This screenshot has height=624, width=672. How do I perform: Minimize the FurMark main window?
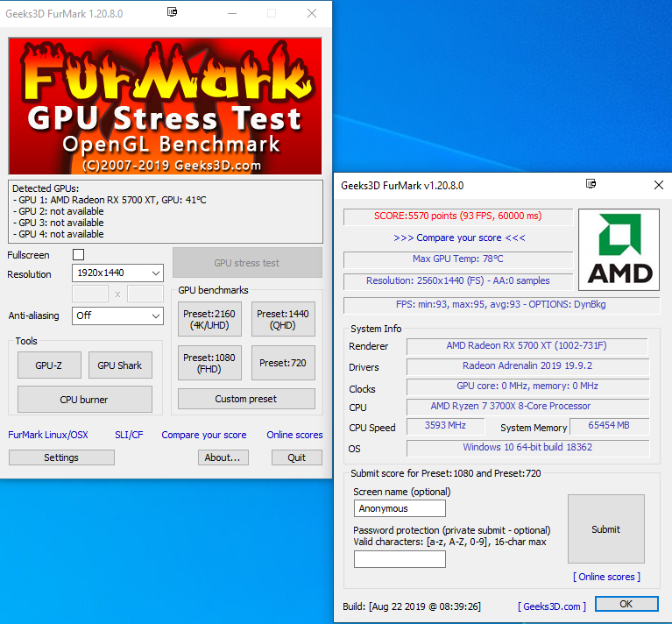[x=232, y=14]
